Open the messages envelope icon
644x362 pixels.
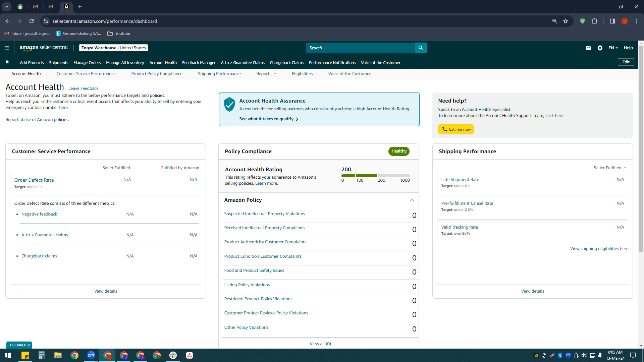pos(588,48)
